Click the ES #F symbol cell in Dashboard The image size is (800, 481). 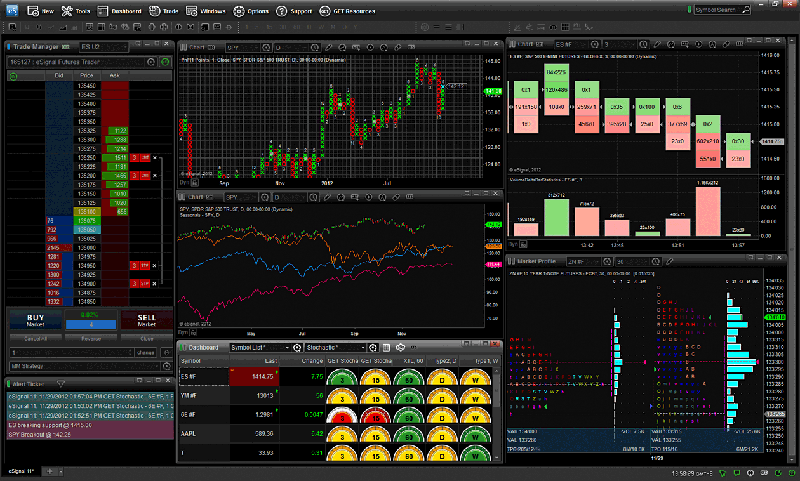pyautogui.click(x=204, y=376)
